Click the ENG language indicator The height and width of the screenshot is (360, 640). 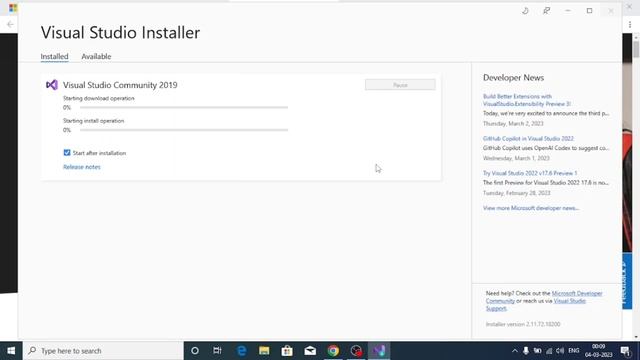(574, 351)
